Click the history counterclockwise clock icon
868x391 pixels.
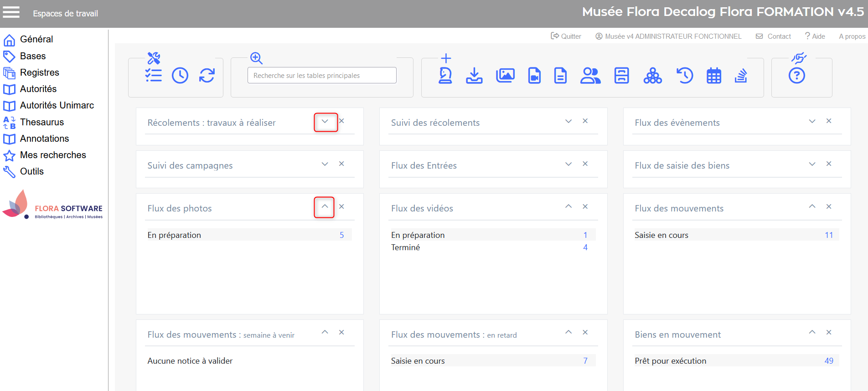(x=684, y=76)
